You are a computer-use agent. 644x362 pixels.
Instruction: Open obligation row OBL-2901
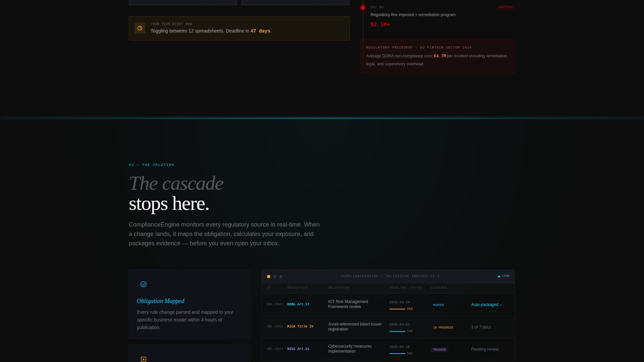(388, 327)
